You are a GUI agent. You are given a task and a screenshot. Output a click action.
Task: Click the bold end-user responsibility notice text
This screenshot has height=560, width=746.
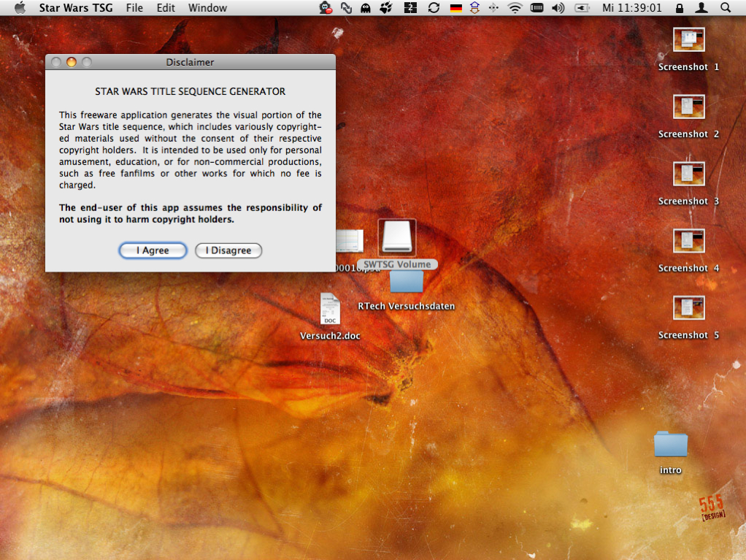point(191,214)
